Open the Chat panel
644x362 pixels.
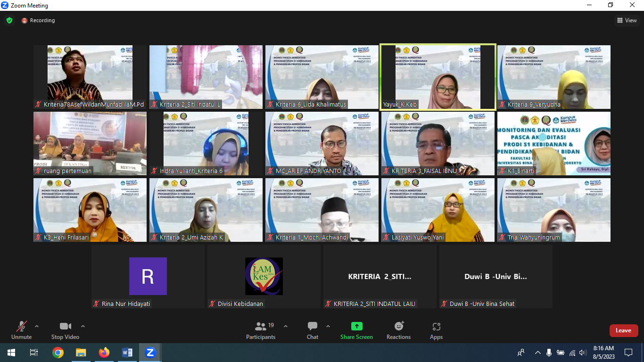pos(312,330)
